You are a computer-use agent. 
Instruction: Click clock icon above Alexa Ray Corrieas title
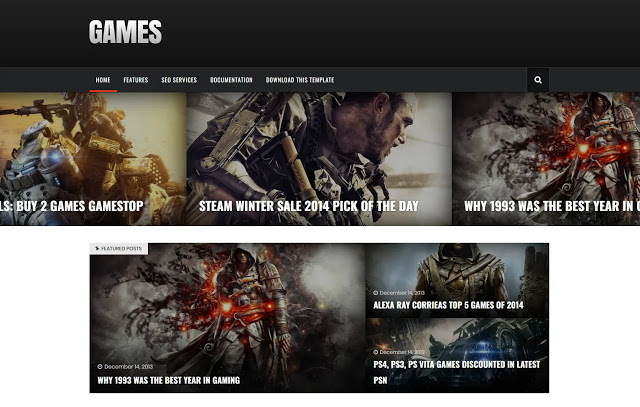376,293
